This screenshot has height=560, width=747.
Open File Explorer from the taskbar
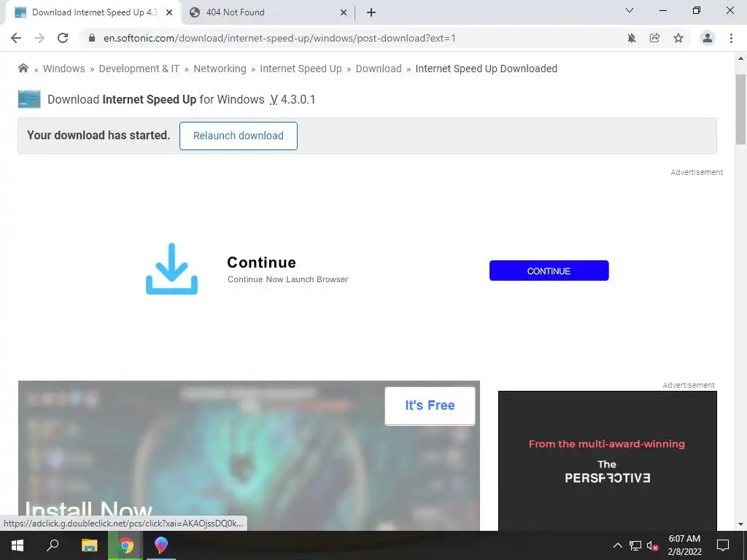coord(89,545)
